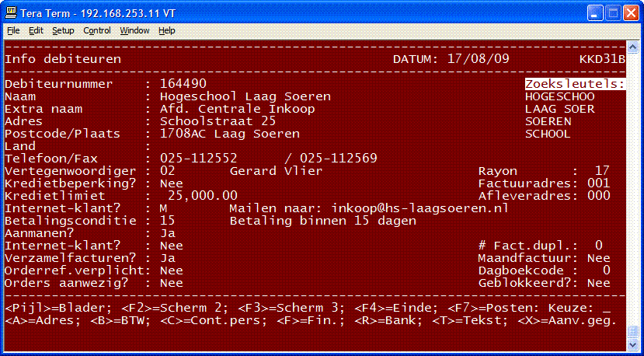Viewport: 644px width, 356px height.
Task: Minimize the Tera Term window
Action: (x=594, y=12)
